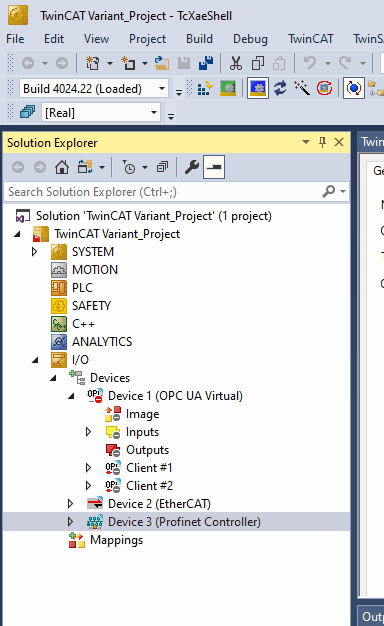The width and height of the screenshot is (384, 626).
Task: Click the Reload Devices arrows icon
Action: pos(280,88)
